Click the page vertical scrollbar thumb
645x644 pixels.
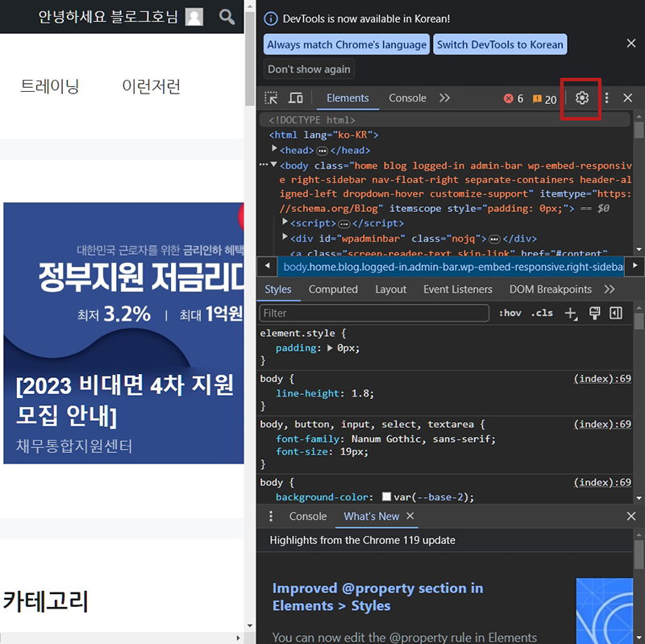(x=250, y=59)
